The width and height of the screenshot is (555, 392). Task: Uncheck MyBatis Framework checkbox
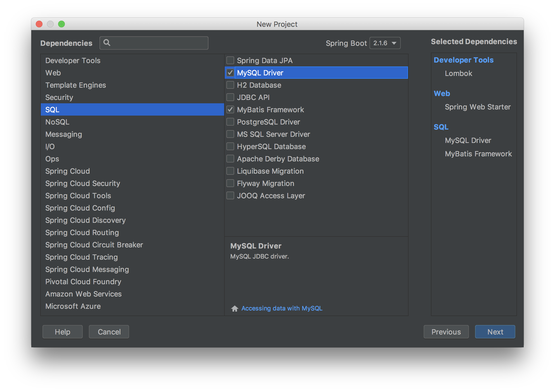coord(230,109)
